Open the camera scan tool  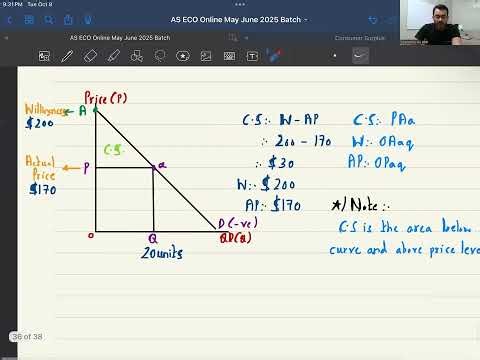coord(229,56)
